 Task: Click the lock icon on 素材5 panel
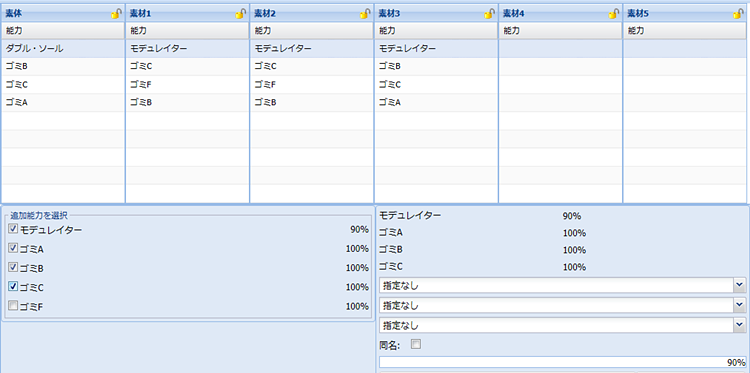(738, 14)
